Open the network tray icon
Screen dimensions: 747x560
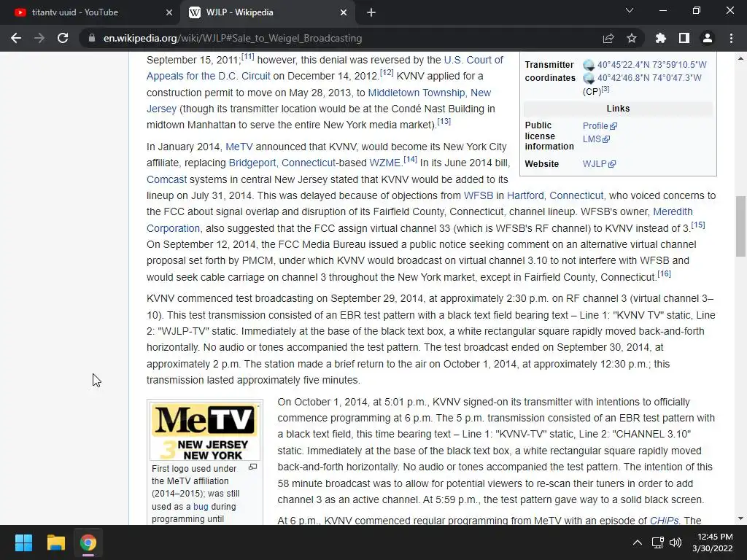pyautogui.click(x=658, y=542)
